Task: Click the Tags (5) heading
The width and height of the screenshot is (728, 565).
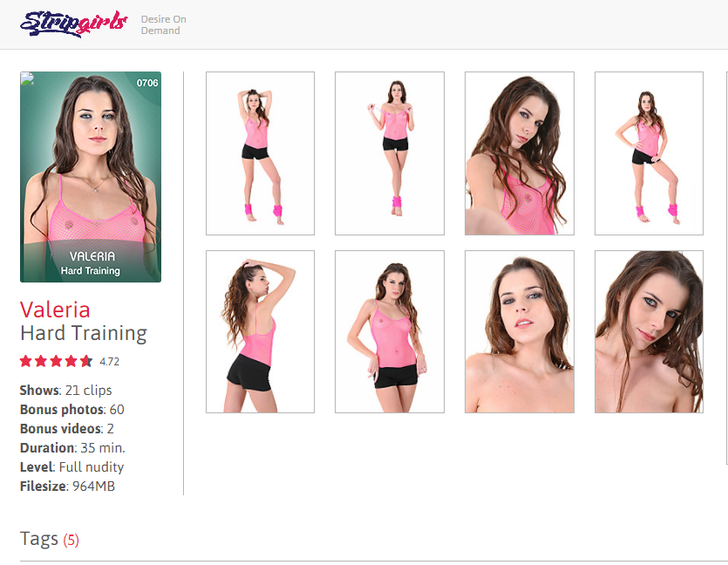Action: click(50, 539)
